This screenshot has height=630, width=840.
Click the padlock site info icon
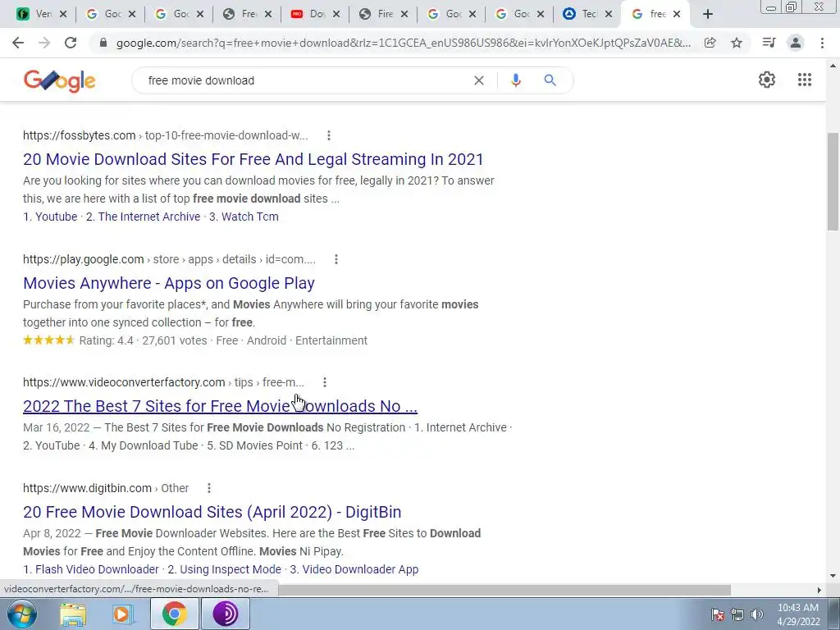pyautogui.click(x=103, y=43)
